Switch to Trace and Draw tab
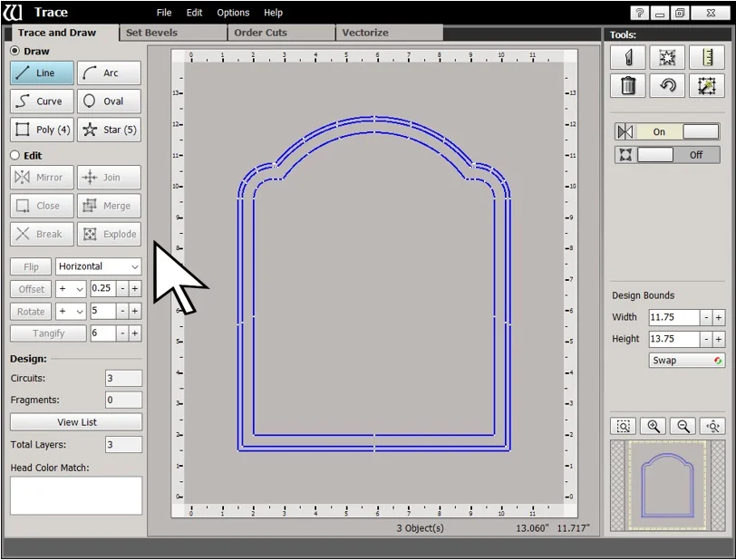 point(61,33)
